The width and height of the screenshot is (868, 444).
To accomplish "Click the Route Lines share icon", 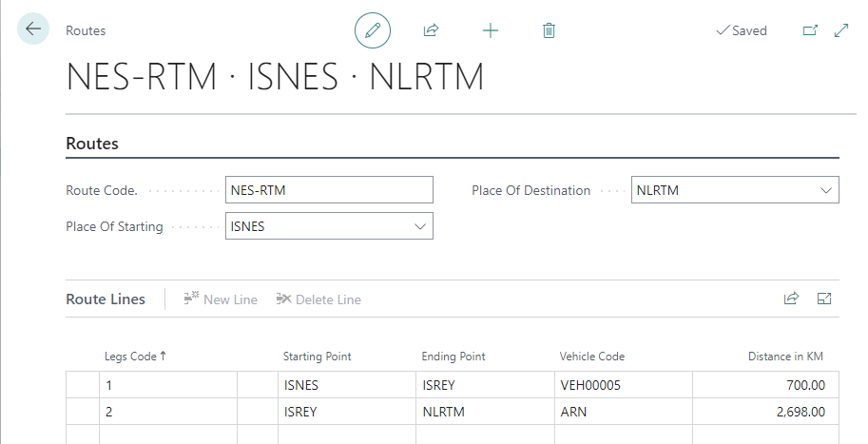I will (x=791, y=299).
